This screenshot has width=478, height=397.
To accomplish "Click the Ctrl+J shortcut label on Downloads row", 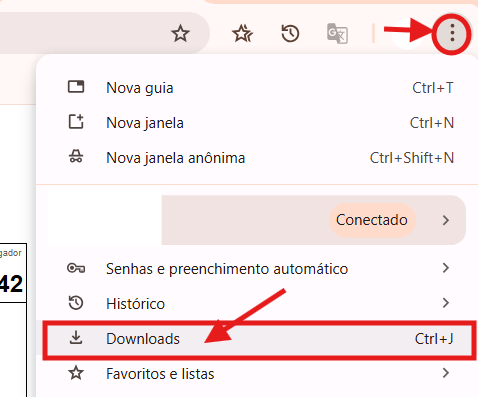I will tap(434, 339).
